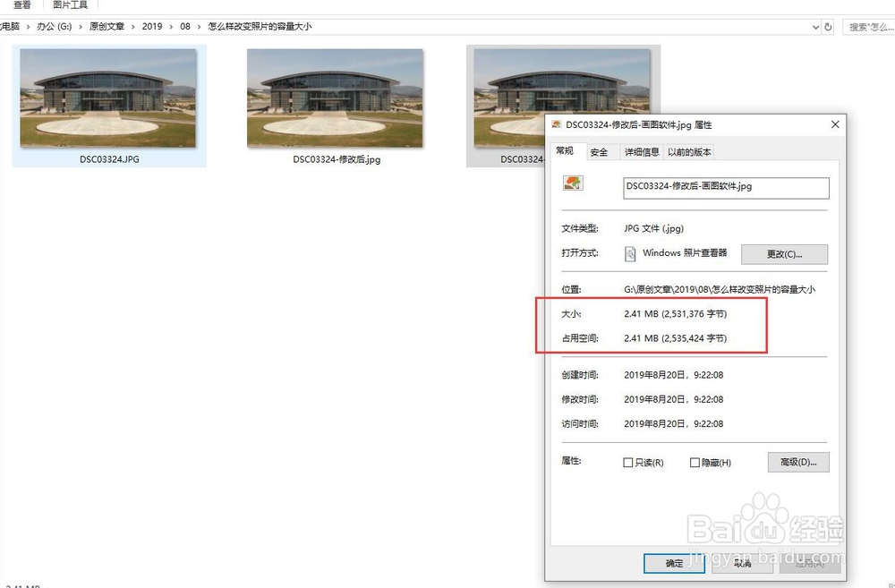Click the location path G:\原创文章\2019\08
Screen dimensions: 895x588
tap(720, 289)
